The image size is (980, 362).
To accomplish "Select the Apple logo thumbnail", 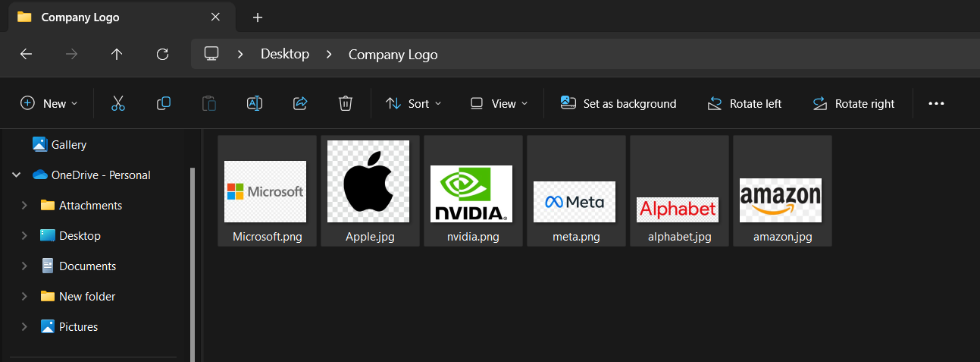I will point(368,181).
